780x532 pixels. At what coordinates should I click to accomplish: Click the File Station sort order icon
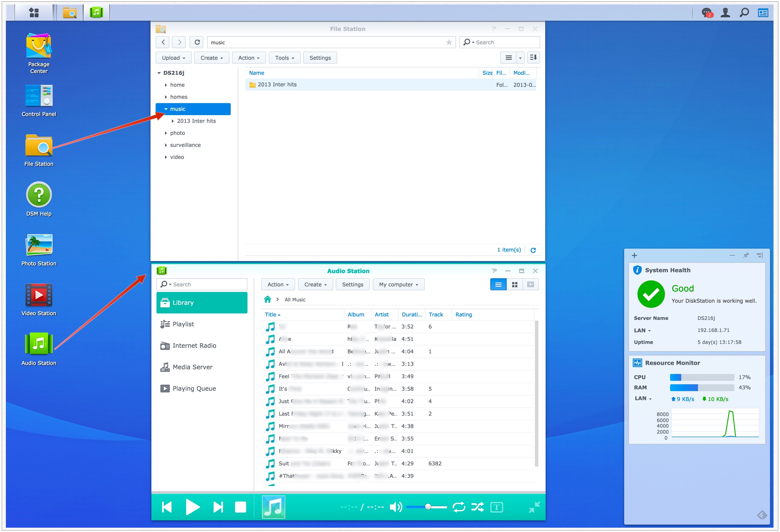(533, 57)
